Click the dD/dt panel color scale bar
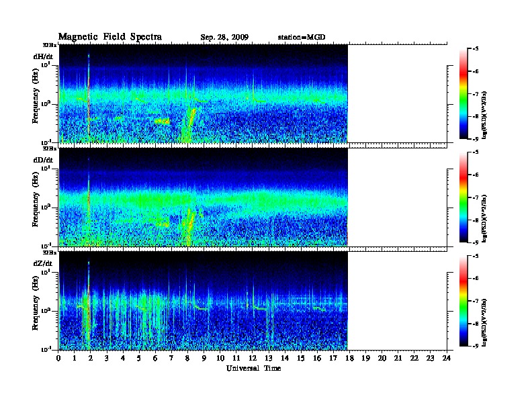The height and width of the screenshot is (411, 532). pos(463,197)
